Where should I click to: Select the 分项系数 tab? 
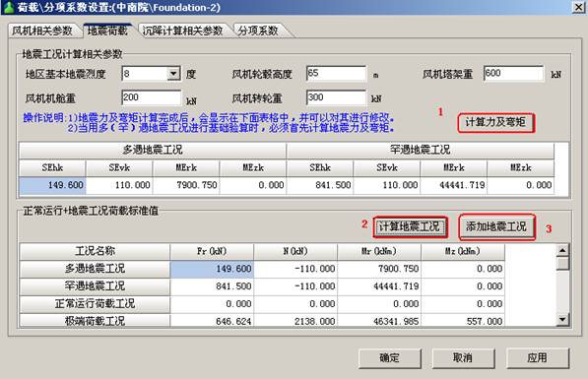(x=258, y=31)
